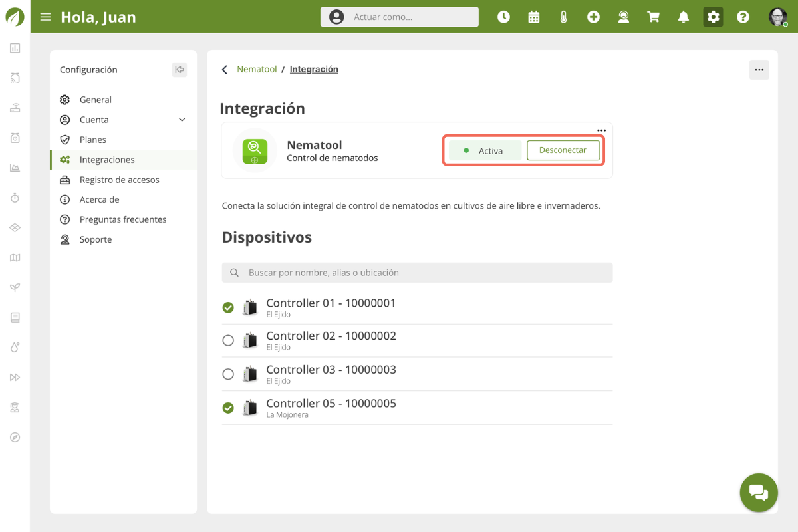Screen dimensions: 798x532
Task: Open Registro de accesos menu item
Action: pyautogui.click(x=119, y=180)
